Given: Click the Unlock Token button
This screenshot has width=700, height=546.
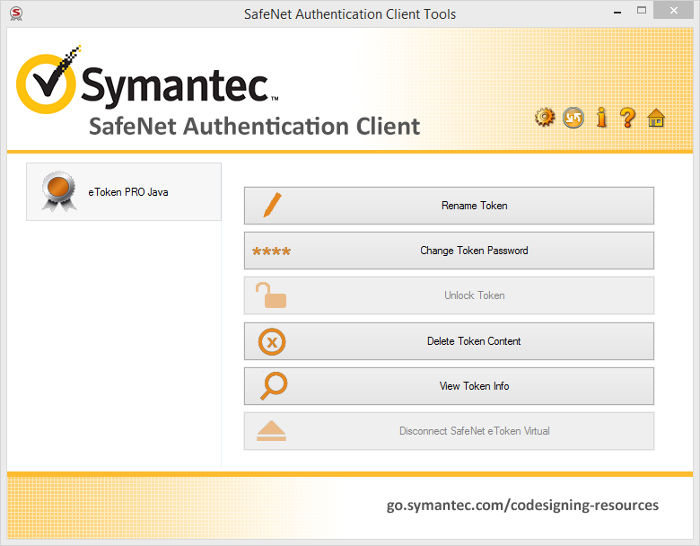Looking at the screenshot, I should tap(449, 296).
